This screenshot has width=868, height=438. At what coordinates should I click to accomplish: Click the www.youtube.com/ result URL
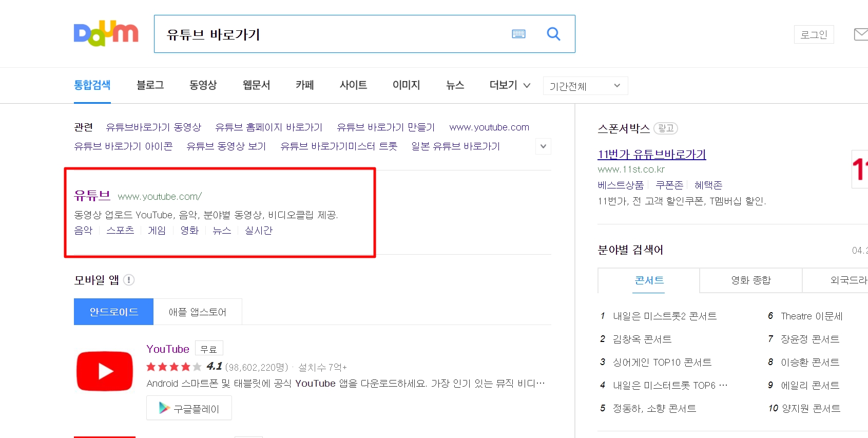point(160,197)
